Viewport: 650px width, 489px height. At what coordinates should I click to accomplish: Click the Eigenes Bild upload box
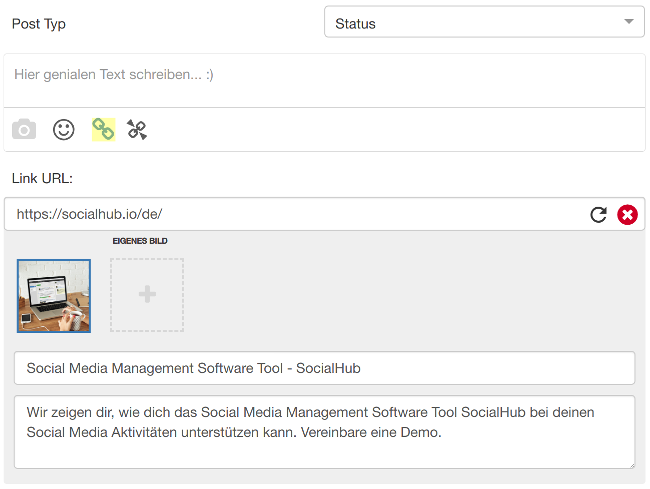147,295
